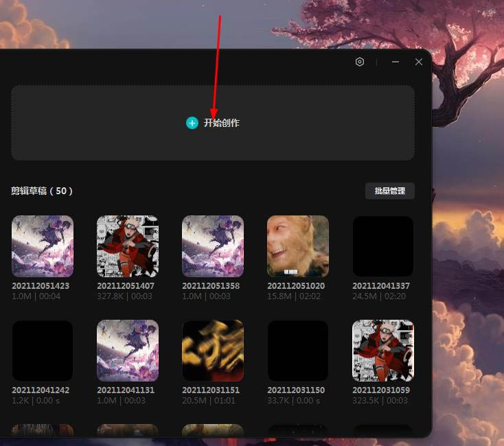Click the draft name 202112051423
The image size is (504, 446).
41,285
